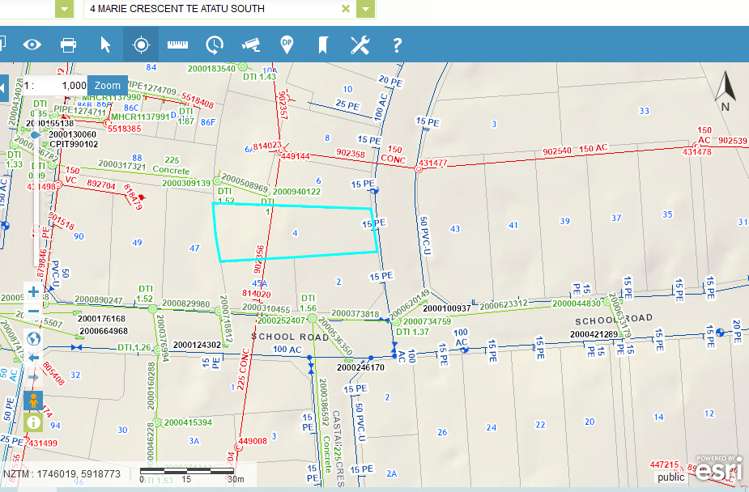This screenshot has width=749, height=492.
Task: Open the bookmarks tool
Action: [x=323, y=45]
